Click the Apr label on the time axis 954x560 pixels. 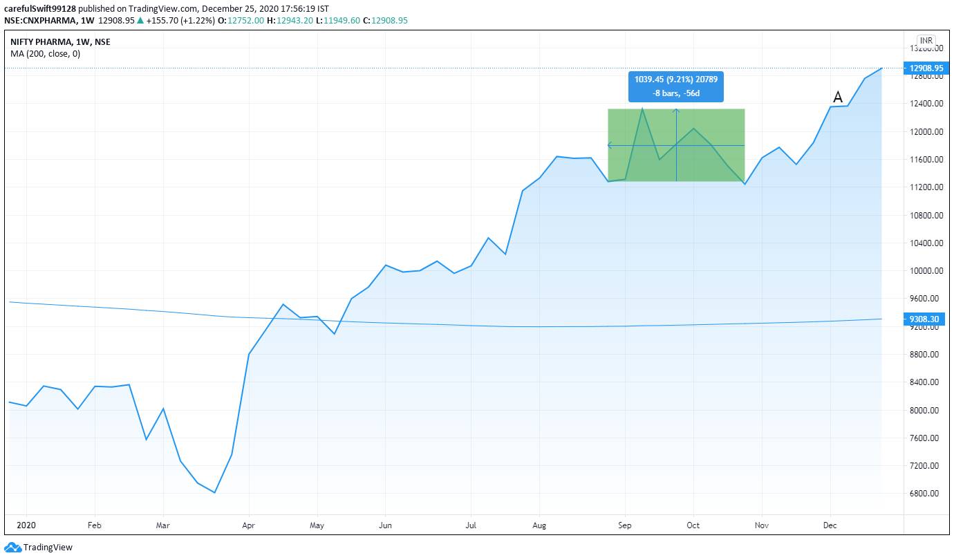(249, 525)
